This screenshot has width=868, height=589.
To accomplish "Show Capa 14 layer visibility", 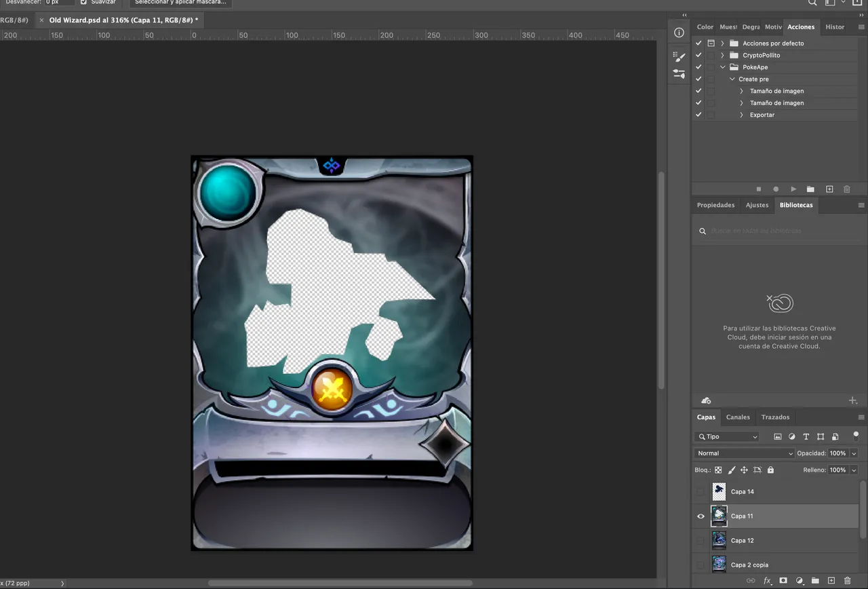I will point(701,492).
